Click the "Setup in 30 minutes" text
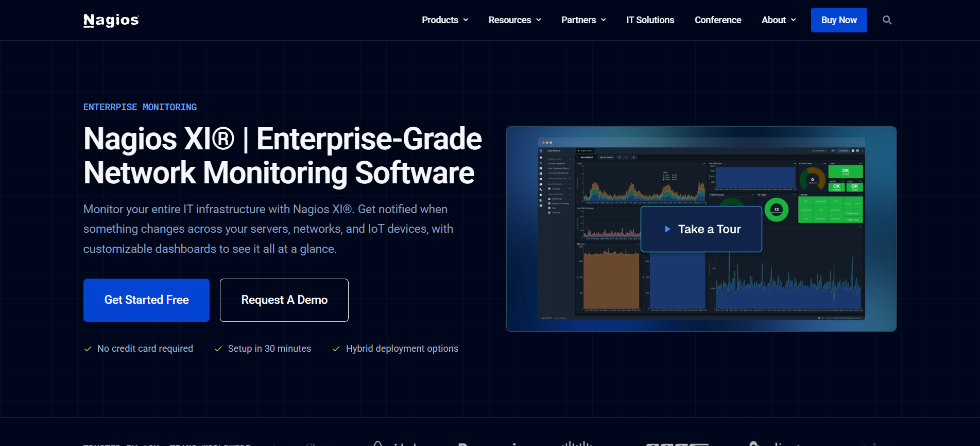The image size is (980, 446). 269,349
